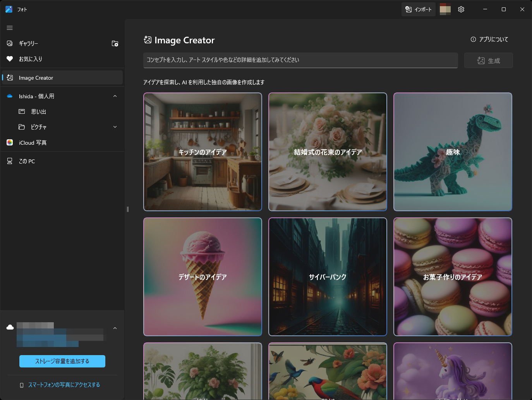
Task: Open the Settings gear icon
Action: pos(461,9)
